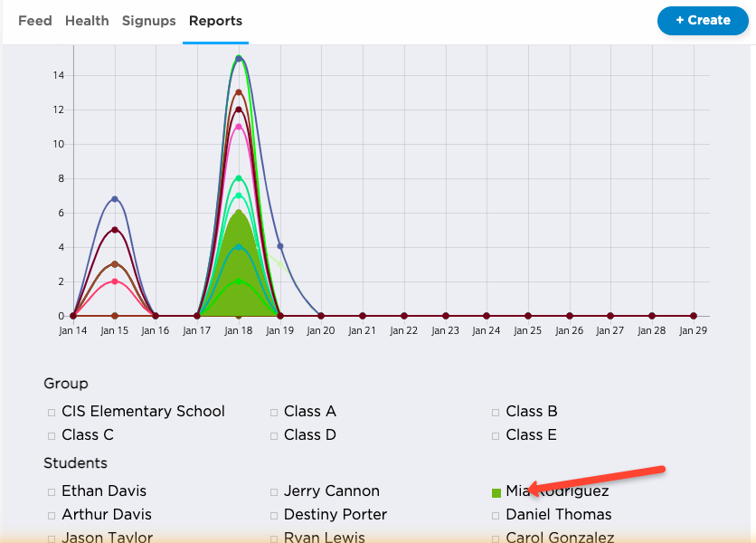The image size is (756, 543).
Task: Click Mia Rodriguez's green color indicator
Action: [496, 491]
